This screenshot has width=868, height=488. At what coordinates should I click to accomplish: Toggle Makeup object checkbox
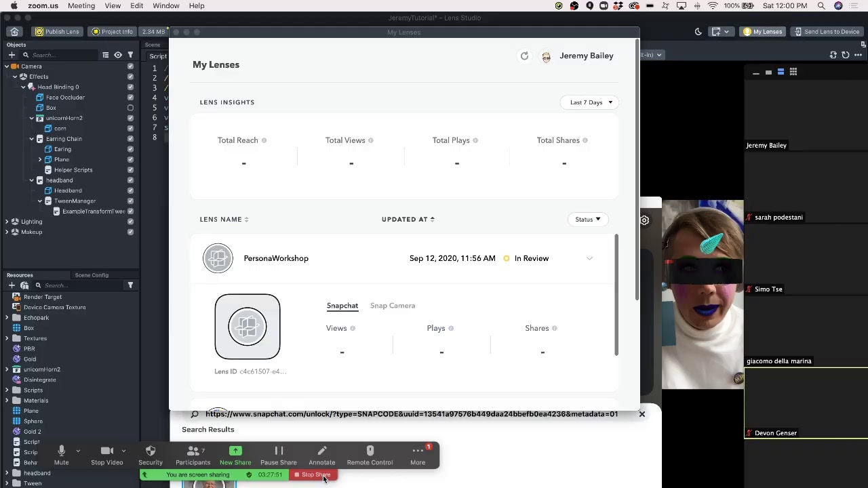130,232
